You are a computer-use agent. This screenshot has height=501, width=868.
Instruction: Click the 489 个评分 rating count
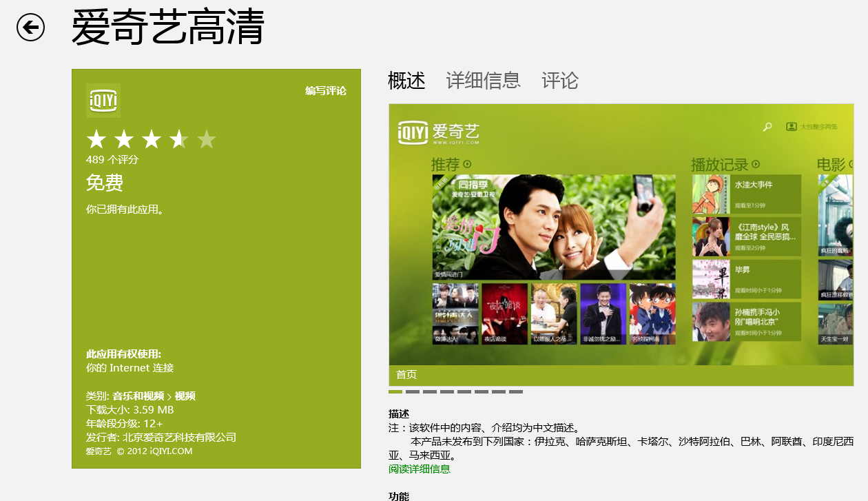coord(112,160)
